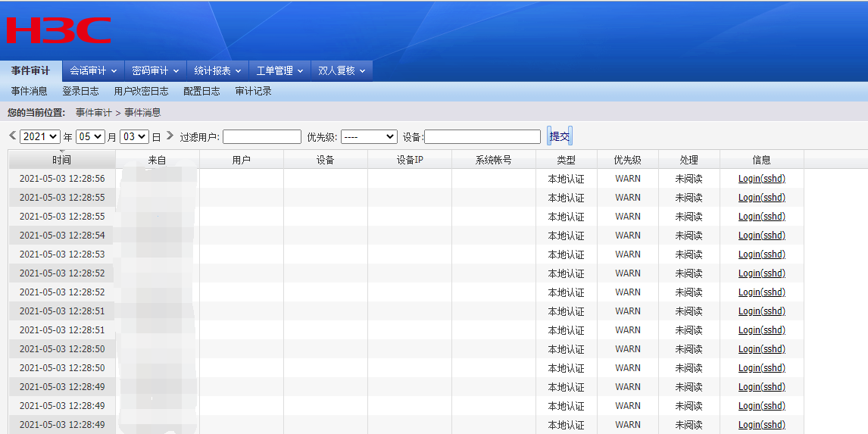Open the year 2021 dropdown
This screenshot has height=434, width=868.
(x=40, y=137)
